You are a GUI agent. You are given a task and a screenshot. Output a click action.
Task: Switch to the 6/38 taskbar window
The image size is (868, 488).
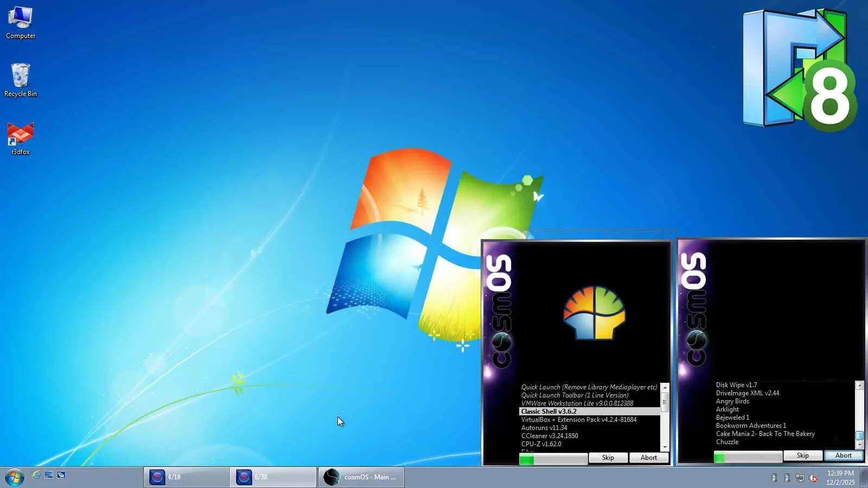pos(273,477)
